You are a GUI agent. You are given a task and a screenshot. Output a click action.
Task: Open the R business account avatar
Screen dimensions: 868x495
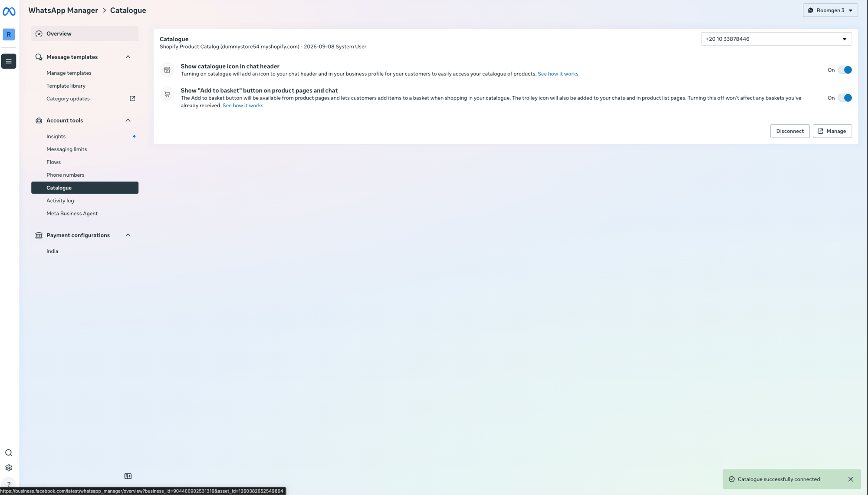point(9,34)
